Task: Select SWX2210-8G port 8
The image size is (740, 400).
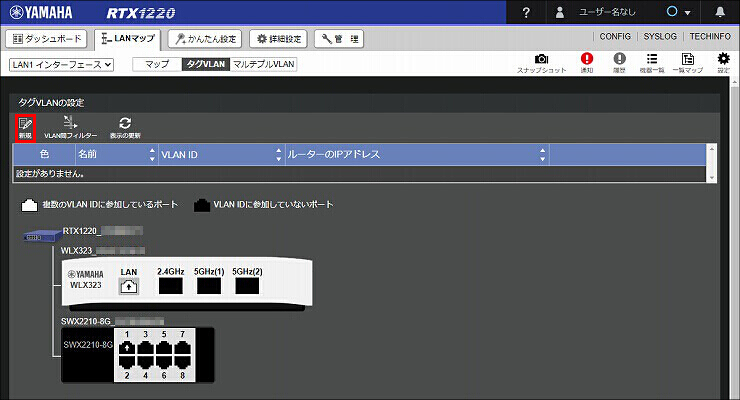Action: [182, 362]
